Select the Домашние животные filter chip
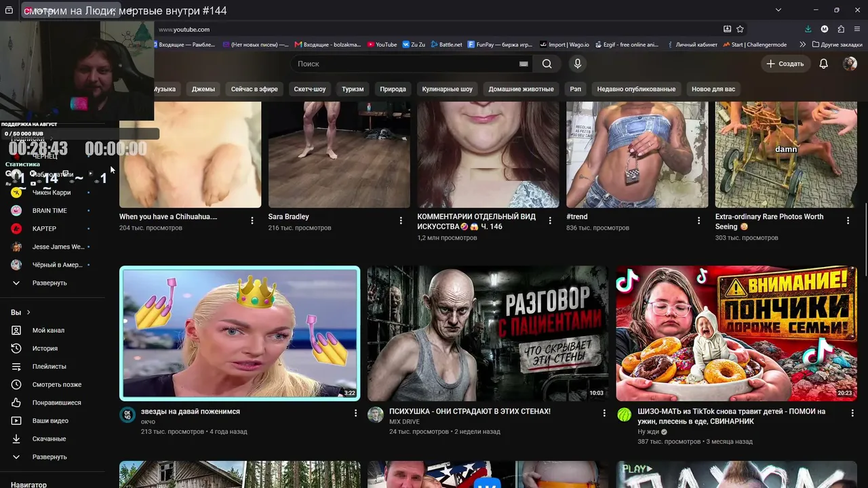 [x=521, y=89]
